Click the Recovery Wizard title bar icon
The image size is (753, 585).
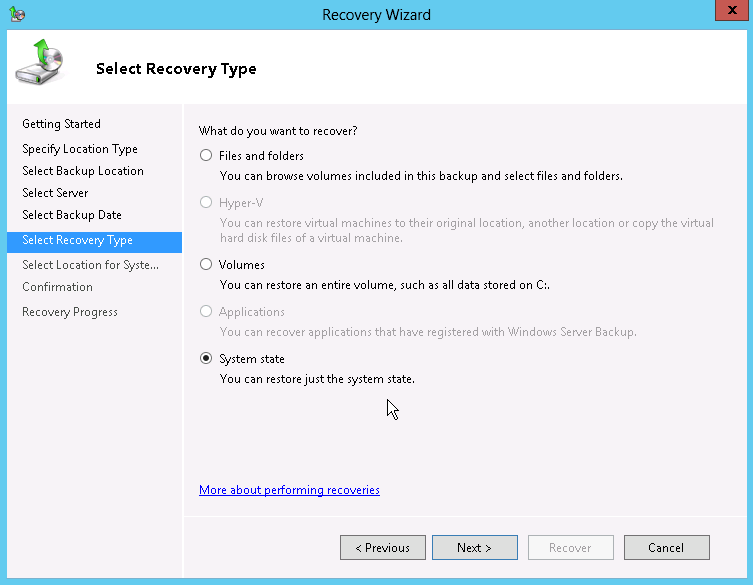[17, 14]
